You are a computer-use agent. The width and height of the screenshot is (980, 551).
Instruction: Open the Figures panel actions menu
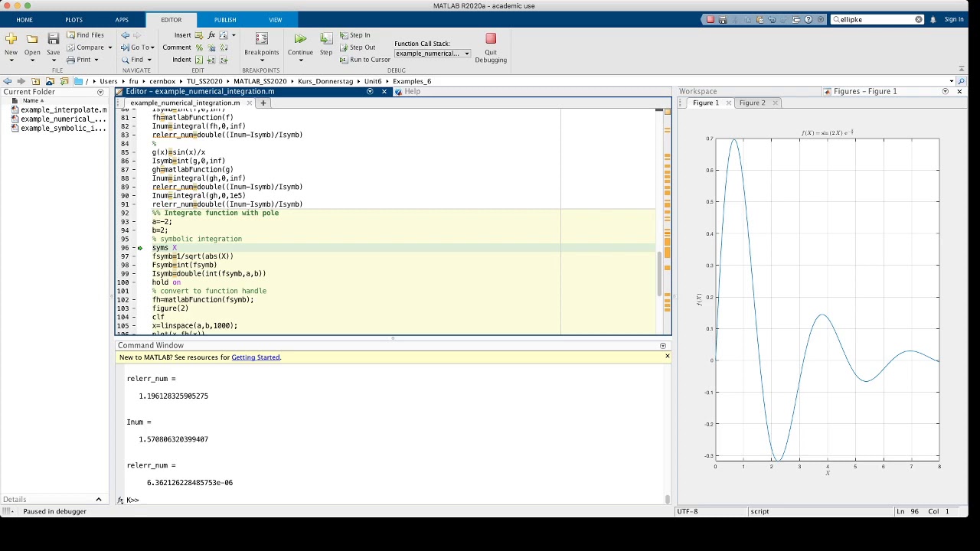pyautogui.click(x=945, y=91)
